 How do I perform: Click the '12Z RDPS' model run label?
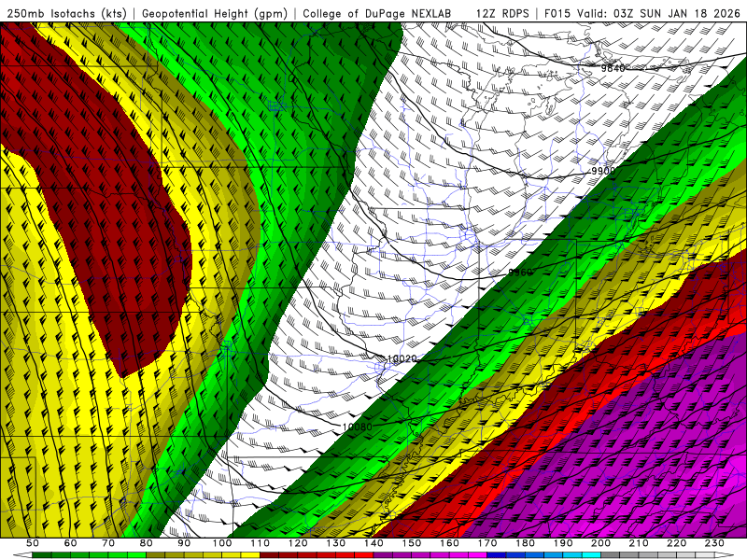[x=502, y=13]
